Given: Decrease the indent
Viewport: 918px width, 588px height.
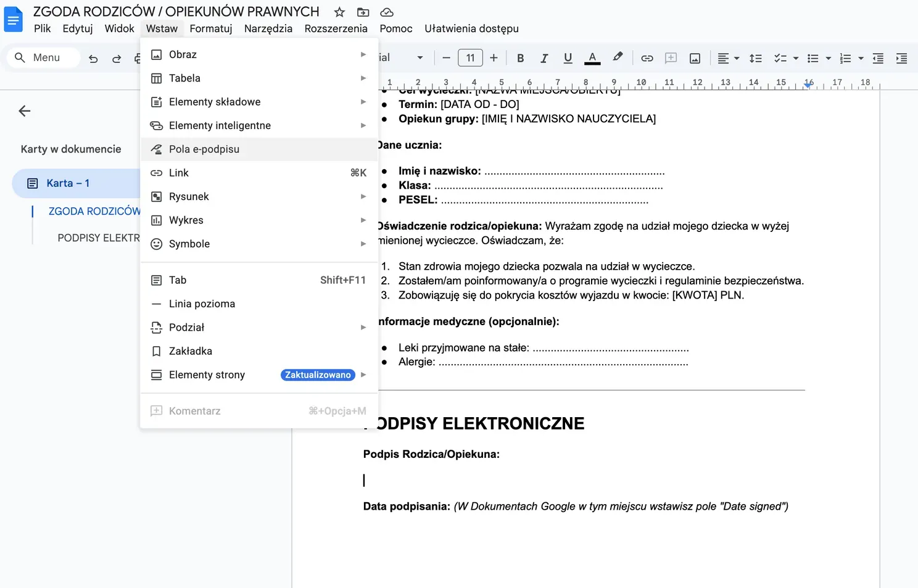Looking at the screenshot, I should point(878,58).
